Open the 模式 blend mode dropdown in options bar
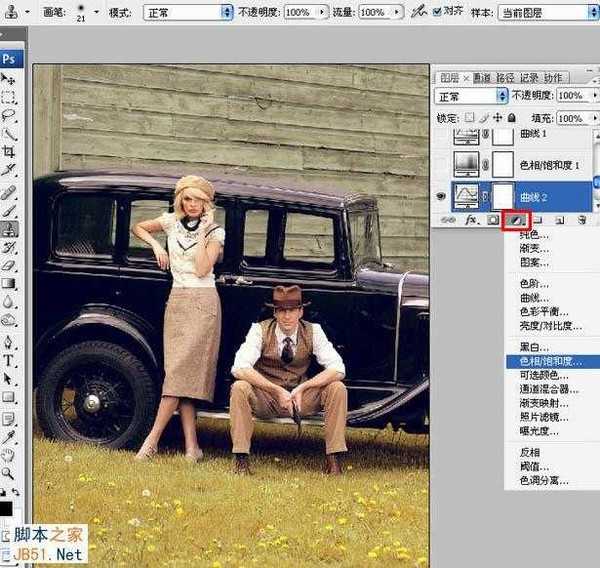This screenshot has width=600, height=568. pos(186,12)
